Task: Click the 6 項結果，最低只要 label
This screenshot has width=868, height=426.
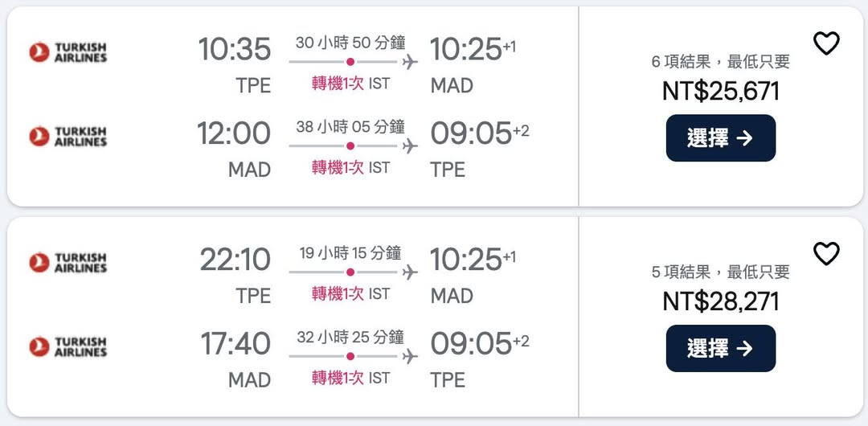Action: (721, 62)
